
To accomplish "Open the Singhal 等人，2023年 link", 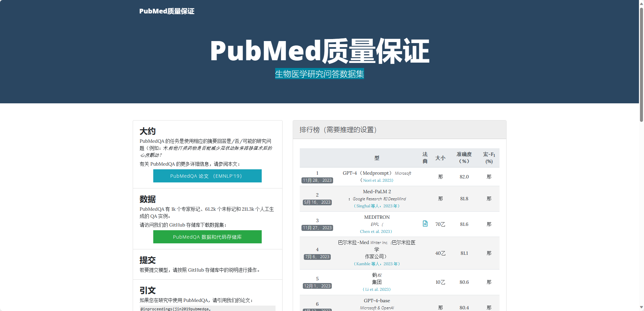I will pos(376,206).
